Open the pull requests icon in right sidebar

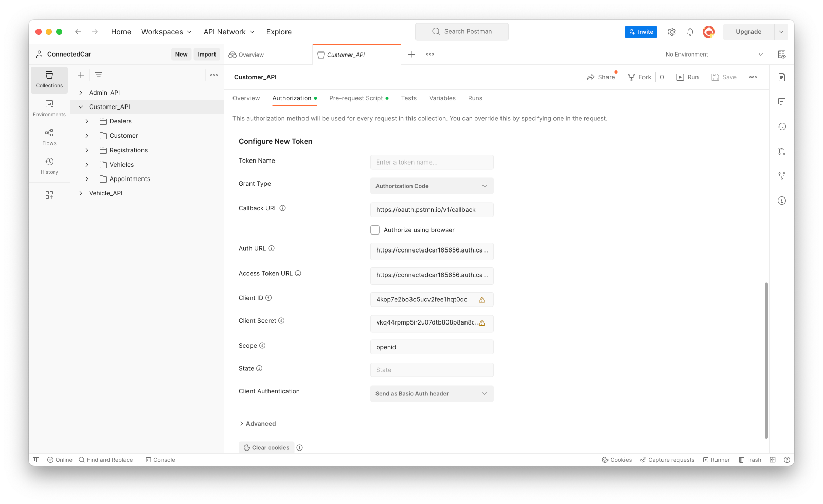(782, 151)
